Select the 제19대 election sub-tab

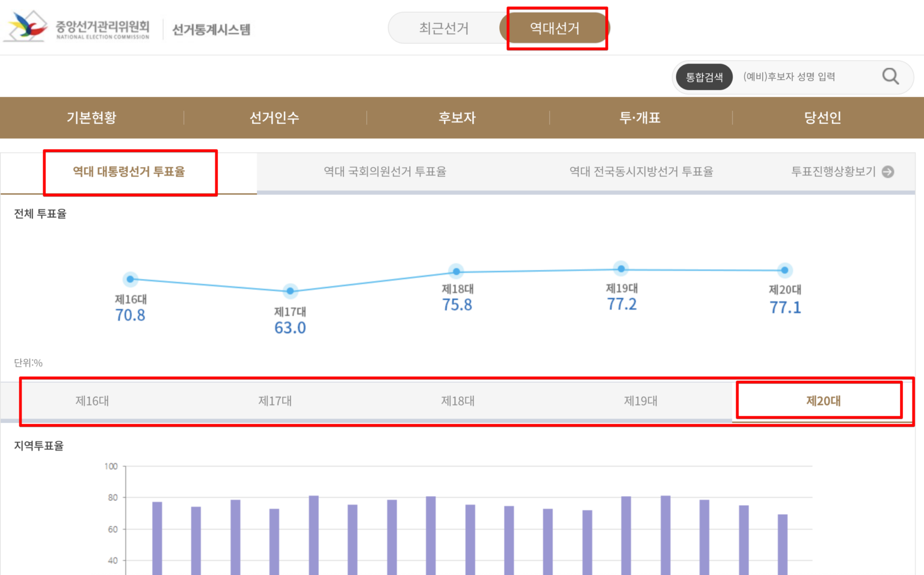641,401
